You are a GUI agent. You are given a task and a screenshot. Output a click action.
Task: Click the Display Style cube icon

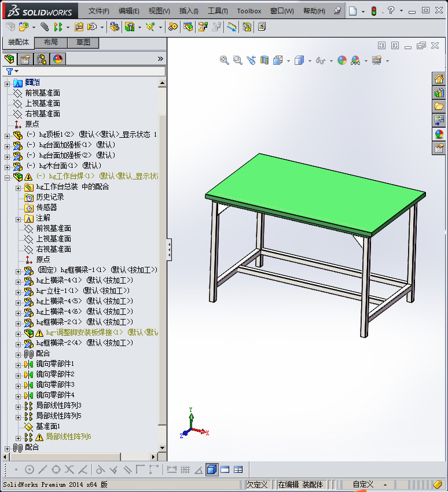click(299, 60)
